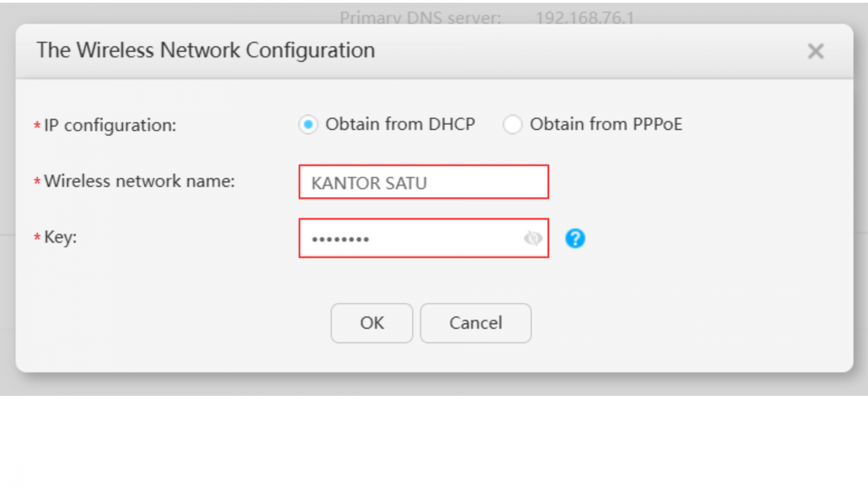Choose the Obtain from PPPoE radio button
This screenshot has height=488, width=868.
(x=512, y=125)
